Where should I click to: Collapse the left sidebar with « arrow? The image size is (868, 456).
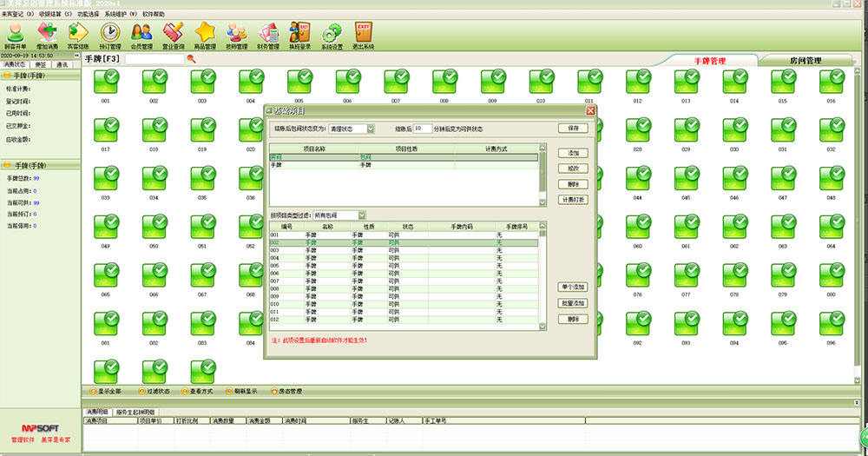tap(76, 56)
